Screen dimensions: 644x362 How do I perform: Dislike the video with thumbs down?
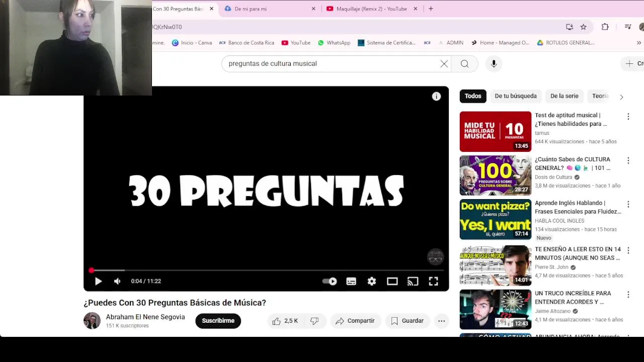click(314, 321)
